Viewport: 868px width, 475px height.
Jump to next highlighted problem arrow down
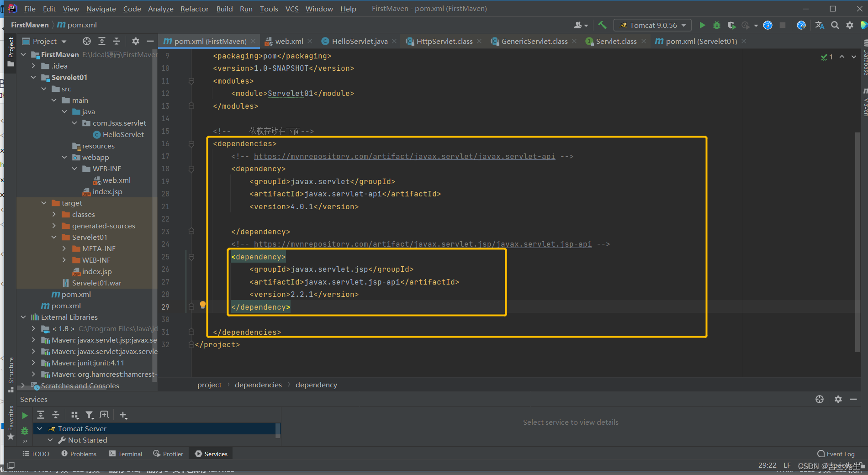coord(853,57)
